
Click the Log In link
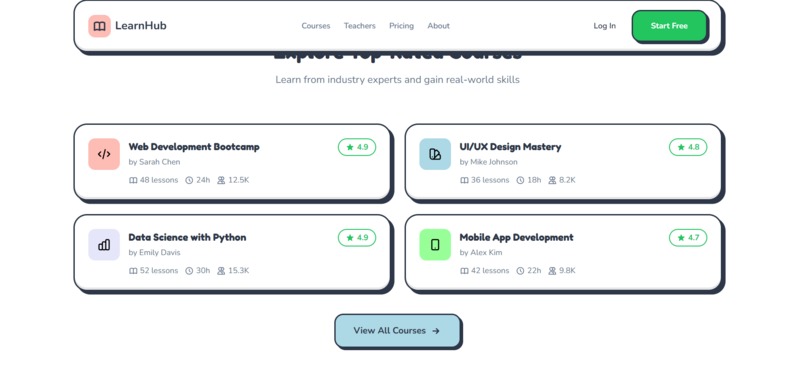pos(604,26)
